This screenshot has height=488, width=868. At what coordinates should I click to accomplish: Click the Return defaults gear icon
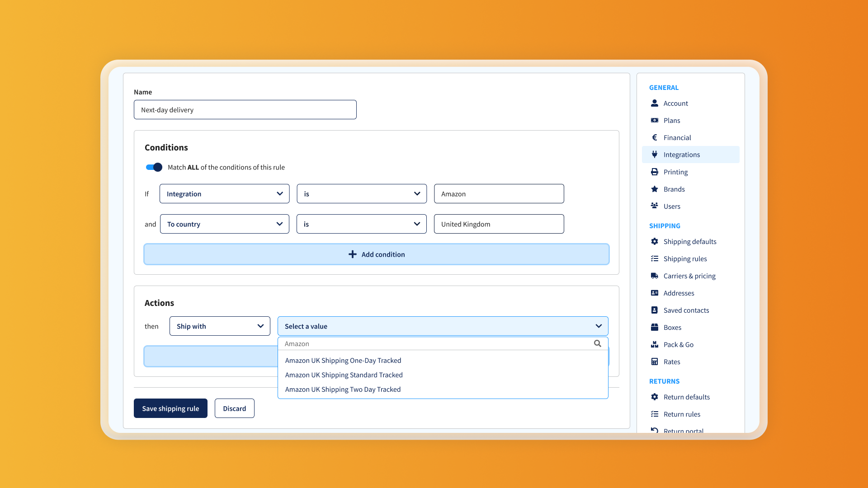[x=654, y=397]
